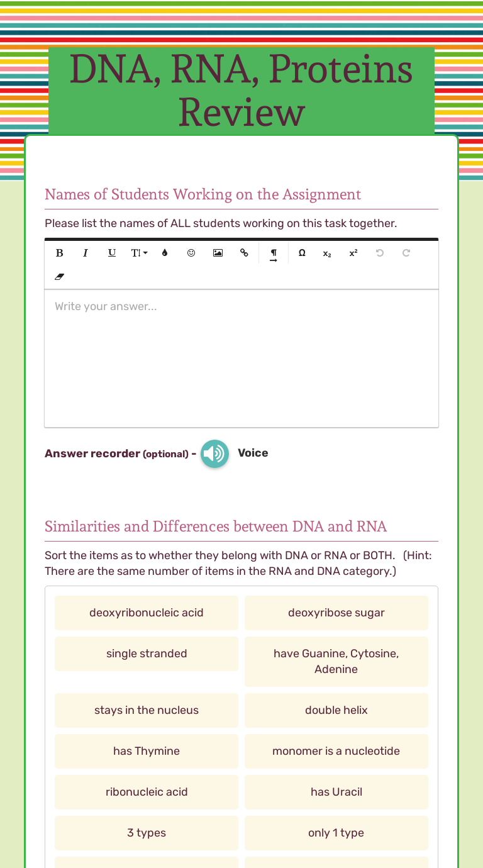
Task: Change the text direction
Action: click(x=274, y=254)
